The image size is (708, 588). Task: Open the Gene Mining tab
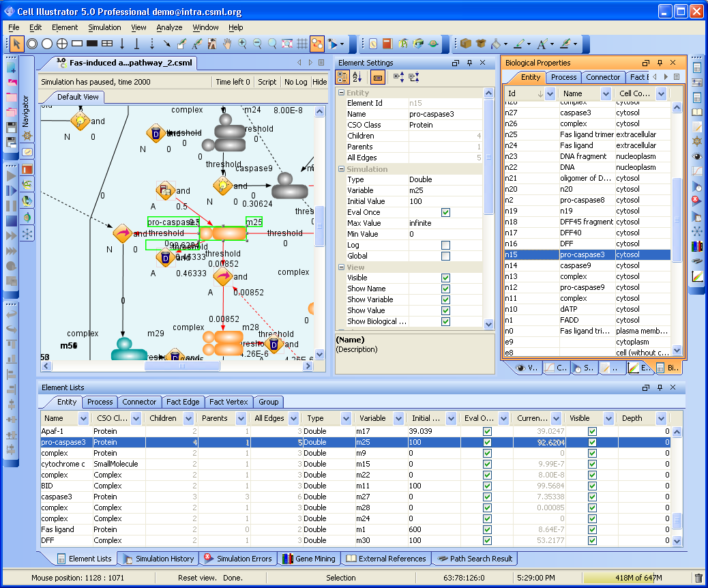(x=309, y=559)
